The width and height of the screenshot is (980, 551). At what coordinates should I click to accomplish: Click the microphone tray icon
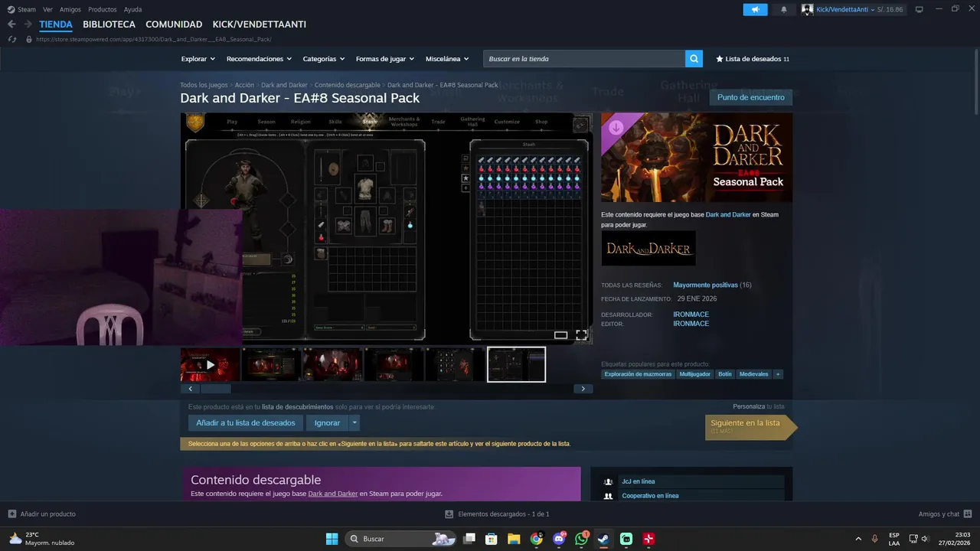pyautogui.click(x=875, y=539)
